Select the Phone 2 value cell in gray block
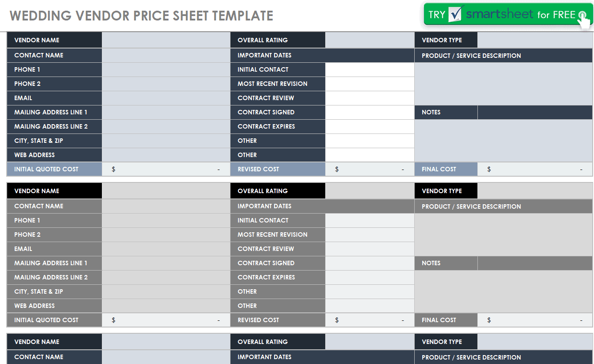The width and height of the screenshot is (594, 364). pos(166,235)
